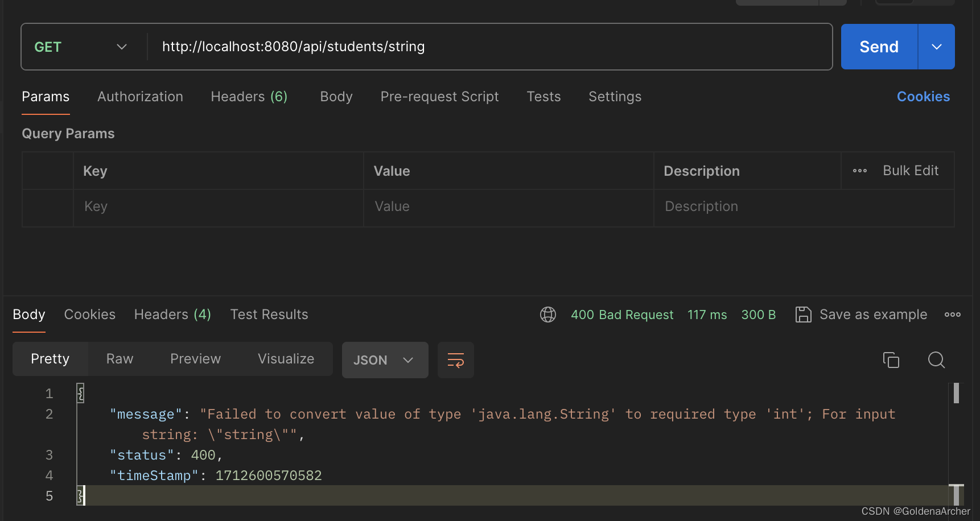This screenshot has height=521, width=980.
Task: Select the Raw view
Action: 120,359
